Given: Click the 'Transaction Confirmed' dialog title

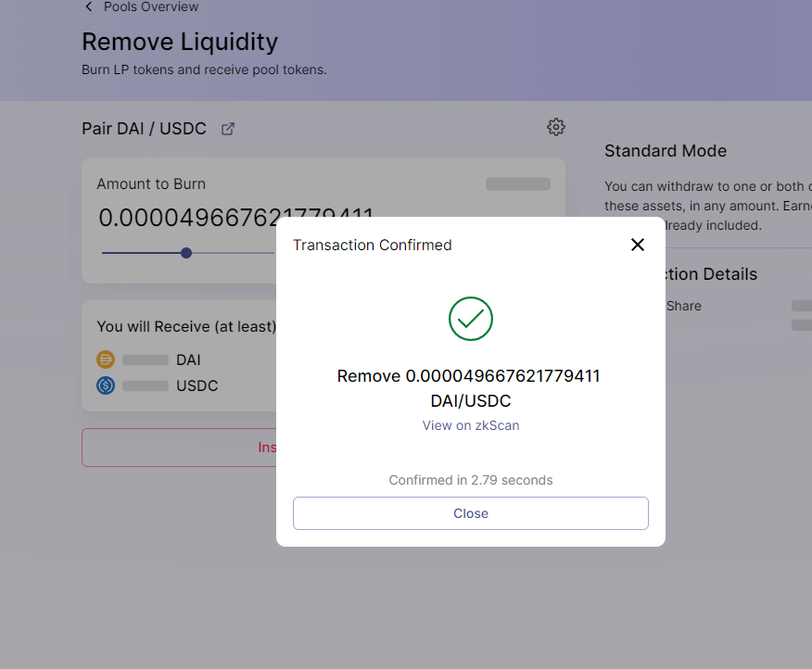Looking at the screenshot, I should 372,245.
